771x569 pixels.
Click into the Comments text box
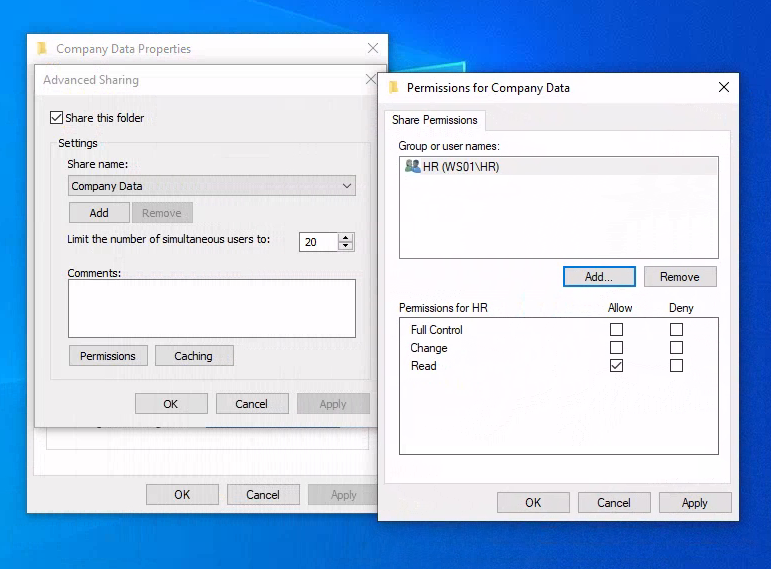(x=211, y=308)
